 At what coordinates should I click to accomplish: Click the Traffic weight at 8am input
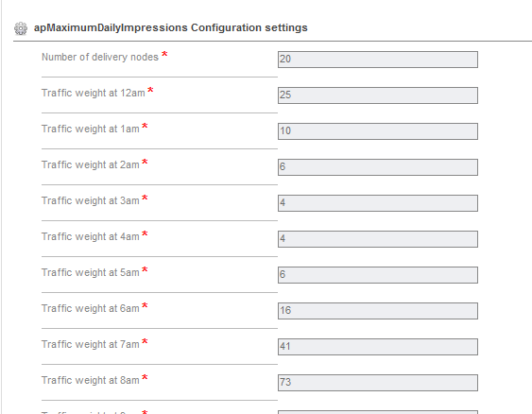(378, 383)
